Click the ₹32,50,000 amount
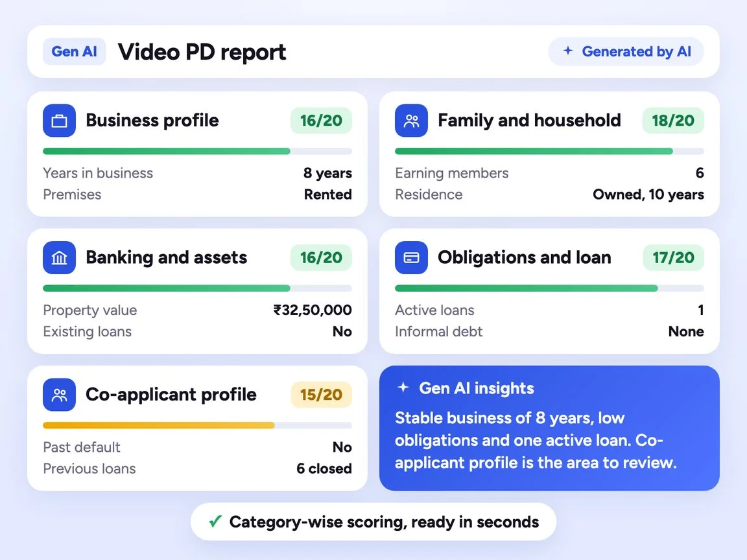Screen dimensions: 747x560 point(313,310)
